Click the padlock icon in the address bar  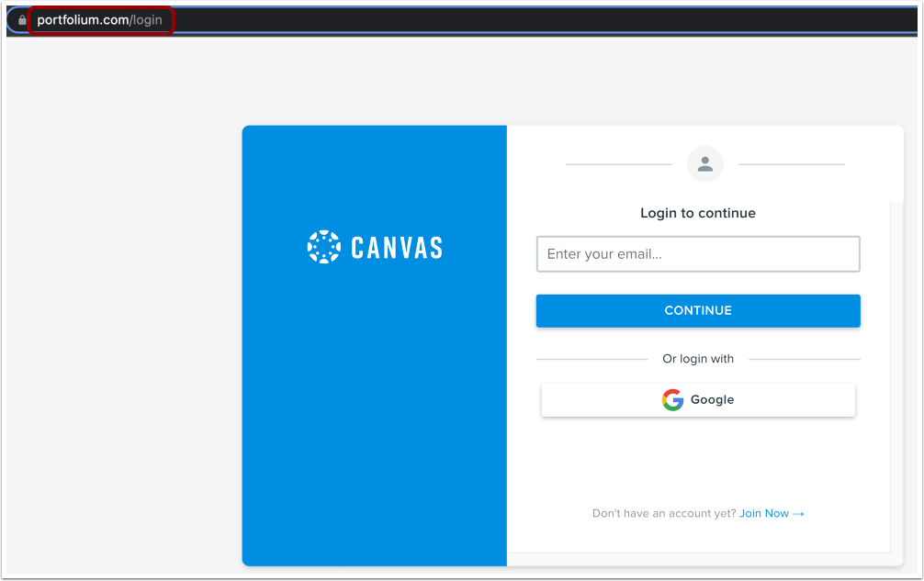[22, 20]
